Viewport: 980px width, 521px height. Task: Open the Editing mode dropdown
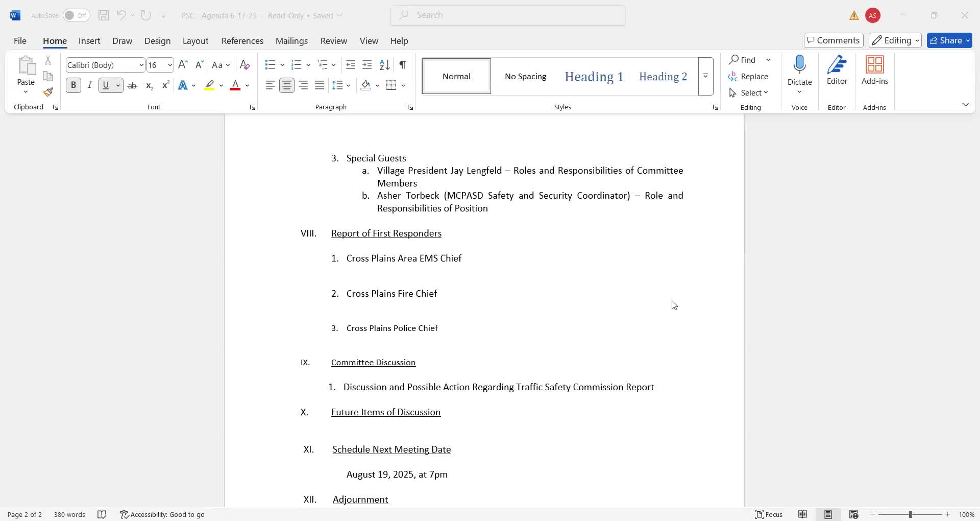895,40
